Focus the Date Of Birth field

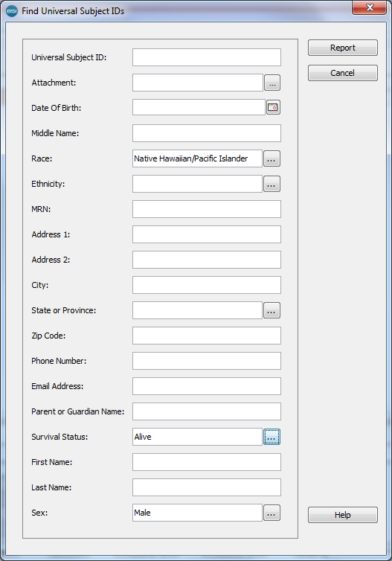click(x=199, y=107)
